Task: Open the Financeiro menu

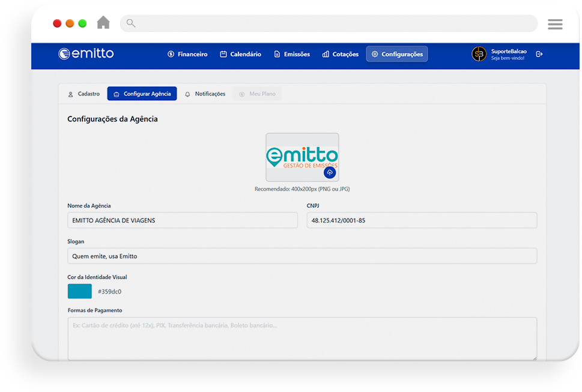Action: [x=187, y=54]
